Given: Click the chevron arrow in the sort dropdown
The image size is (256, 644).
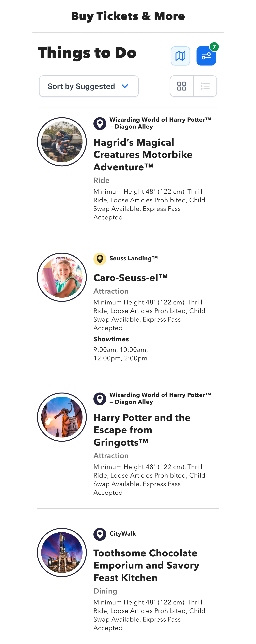Looking at the screenshot, I should [125, 86].
